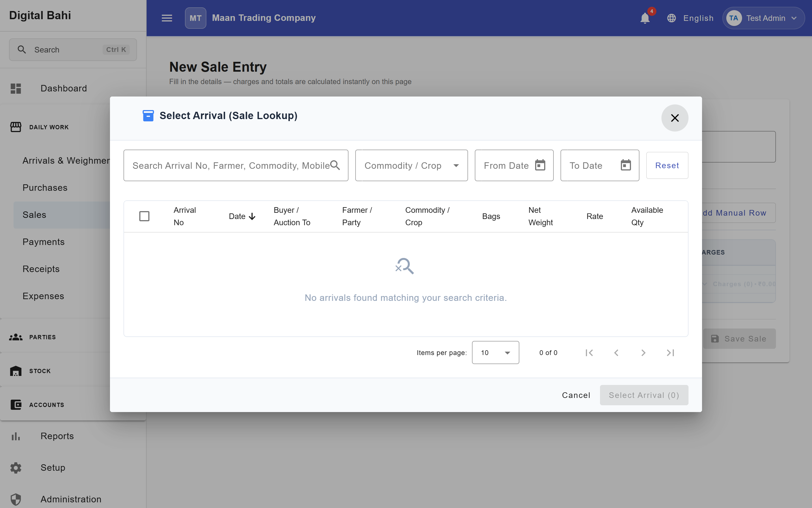Open Sales in sidebar
This screenshot has height=508, width=812.
(62, 215)
